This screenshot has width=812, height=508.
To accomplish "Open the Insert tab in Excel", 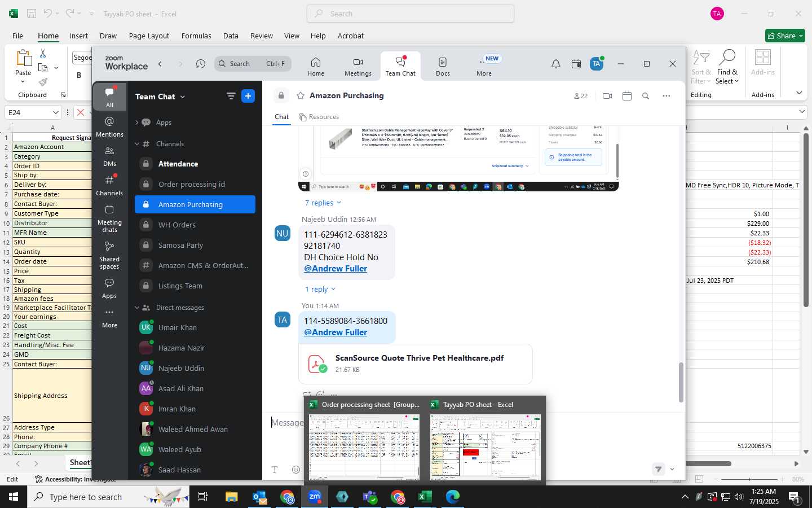I will click(x=79, y=36).
